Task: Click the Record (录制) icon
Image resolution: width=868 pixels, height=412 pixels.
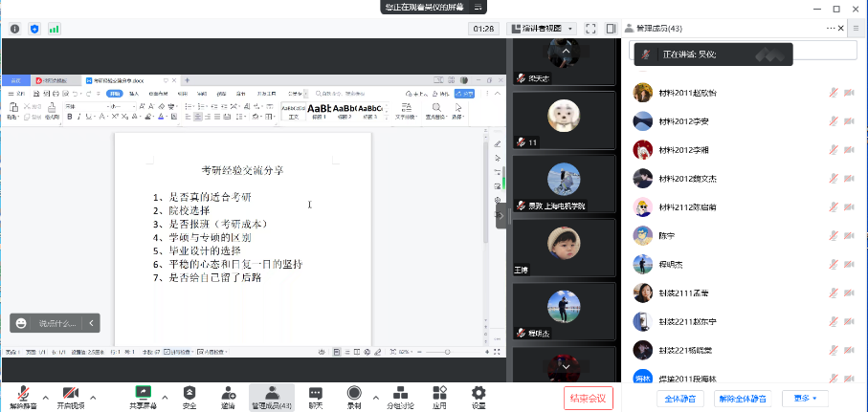Action: point(353,396)
